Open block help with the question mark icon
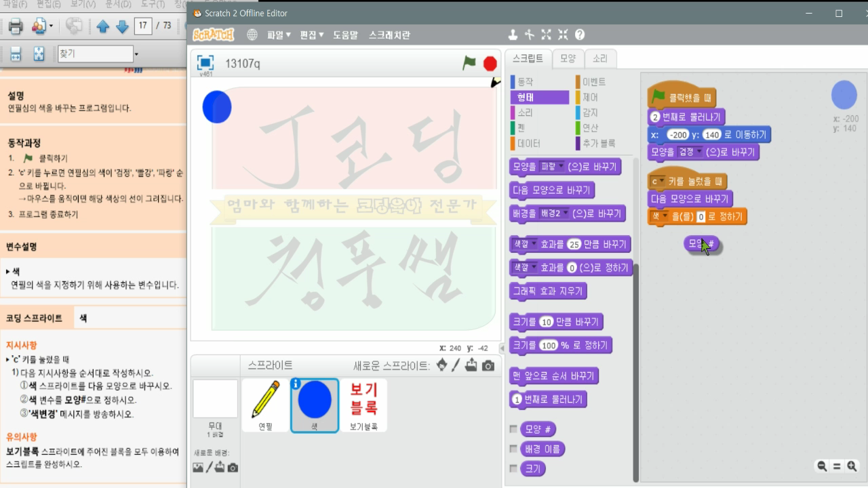Screen dimensions: 868x488 point(579,34)
